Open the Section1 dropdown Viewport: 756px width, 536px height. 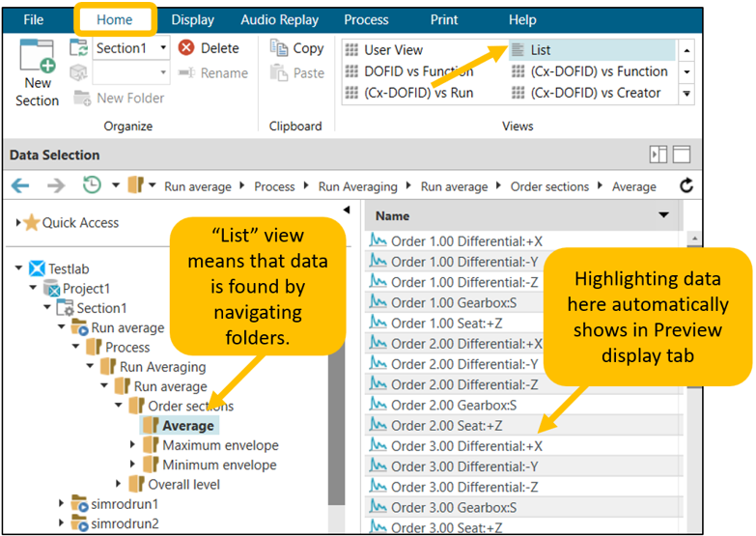click(x=163, y=47)
